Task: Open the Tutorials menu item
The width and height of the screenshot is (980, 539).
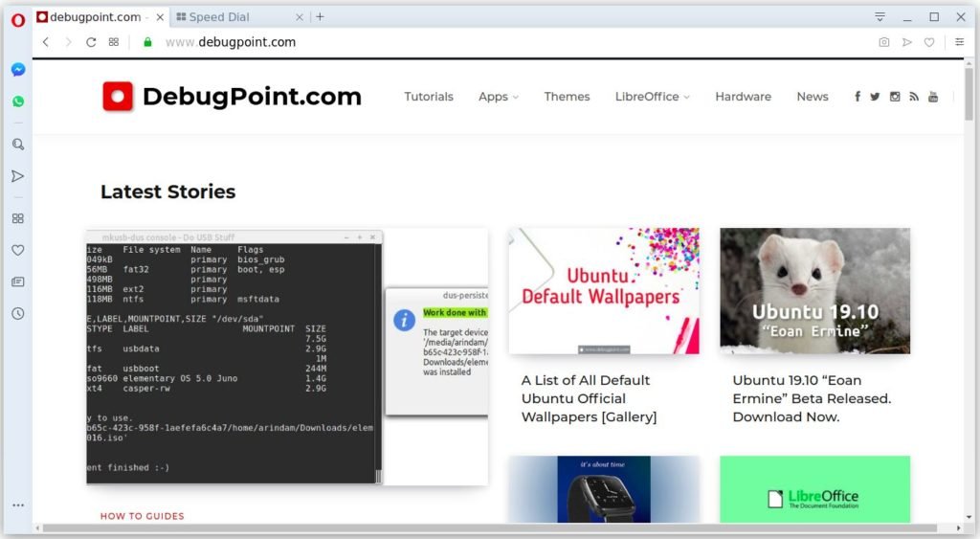Action: [428, 97]
